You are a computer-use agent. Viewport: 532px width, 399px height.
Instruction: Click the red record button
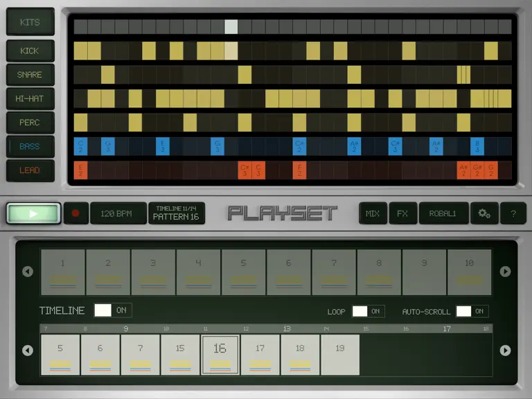click(x=76, y=213)
